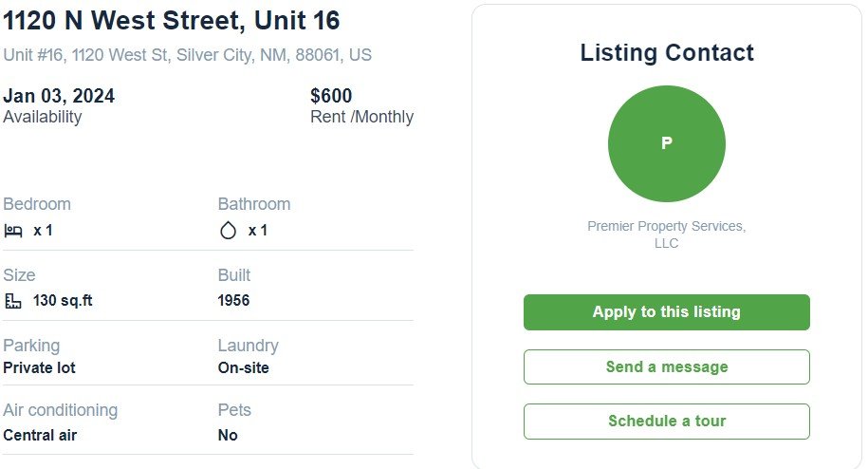The image size is (868, 469).
Task: Send a message to the listing contact
Action: tap(667, 366)
